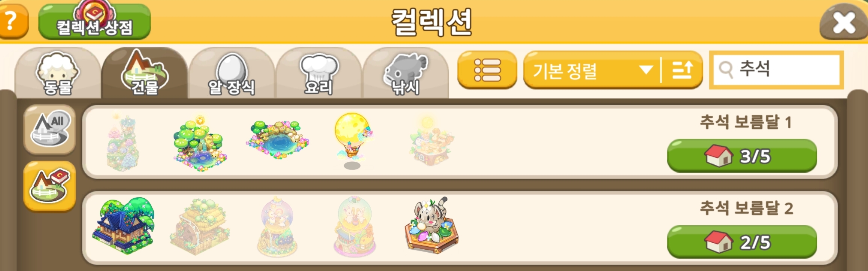Select the All buildings filter icon
The height and width of the screenshot is (271, 868).
(x=50, y=130)
